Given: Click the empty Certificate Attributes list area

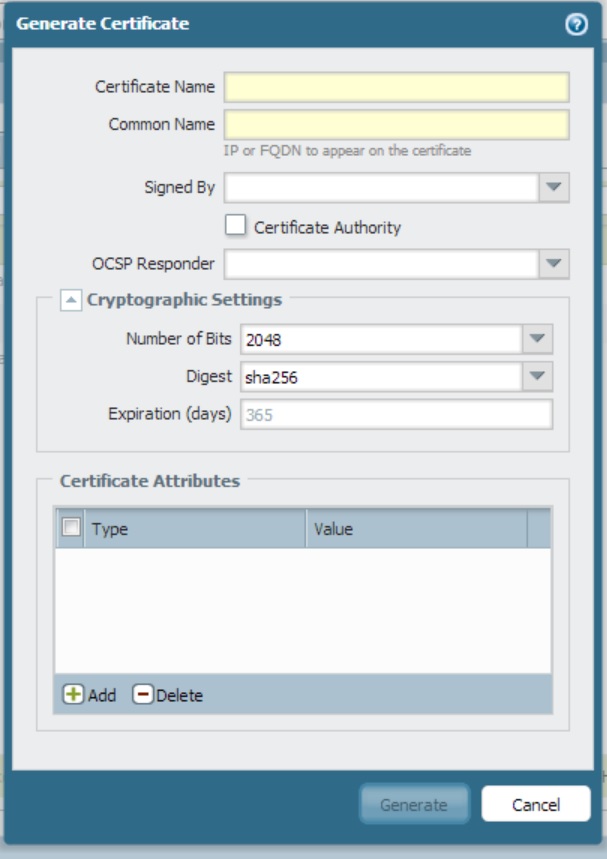Looking at the screenshot, I should 302,610.
